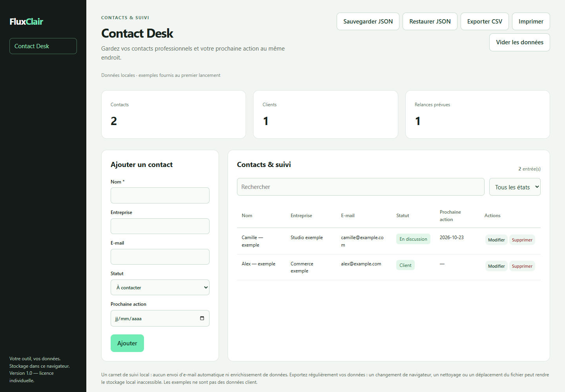565x392 pixels.
Task: Expand the Tous les états filter
Action: coord(515,187)
